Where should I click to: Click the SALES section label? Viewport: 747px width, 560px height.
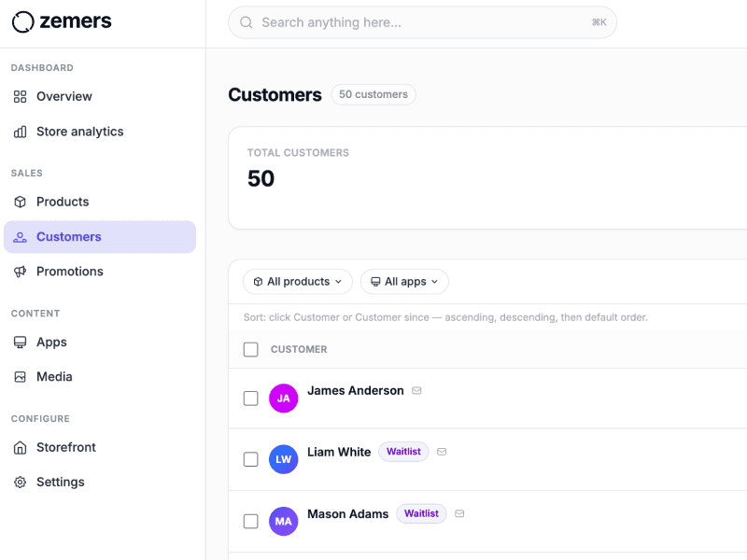tap(27, 174)
